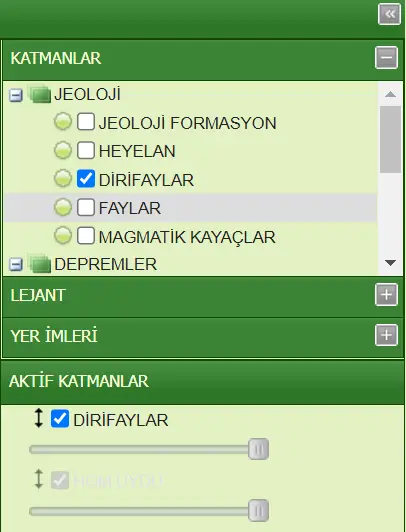This screenshot has width=406, height=532.
Task: Collapse the JEOLOJİ tree group
Action: coord(16,95)
